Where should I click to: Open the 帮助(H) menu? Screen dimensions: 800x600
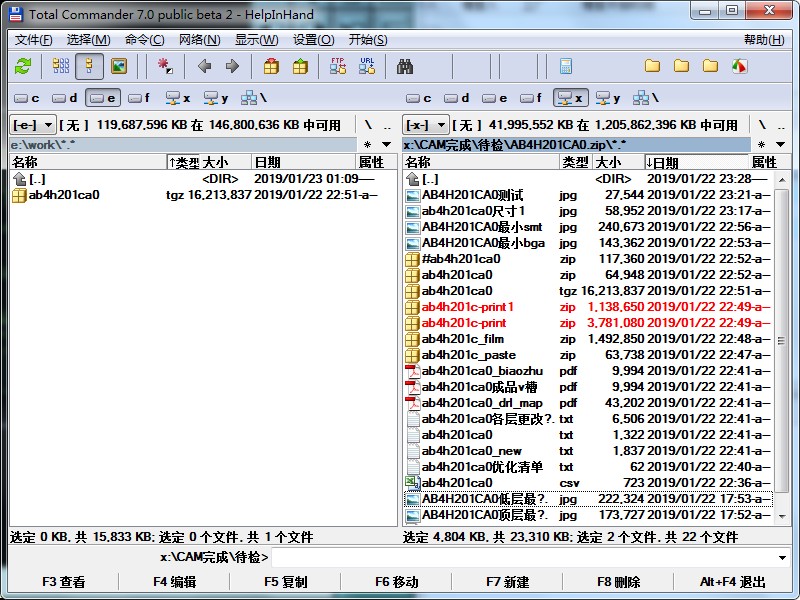[x=764, y=40]
